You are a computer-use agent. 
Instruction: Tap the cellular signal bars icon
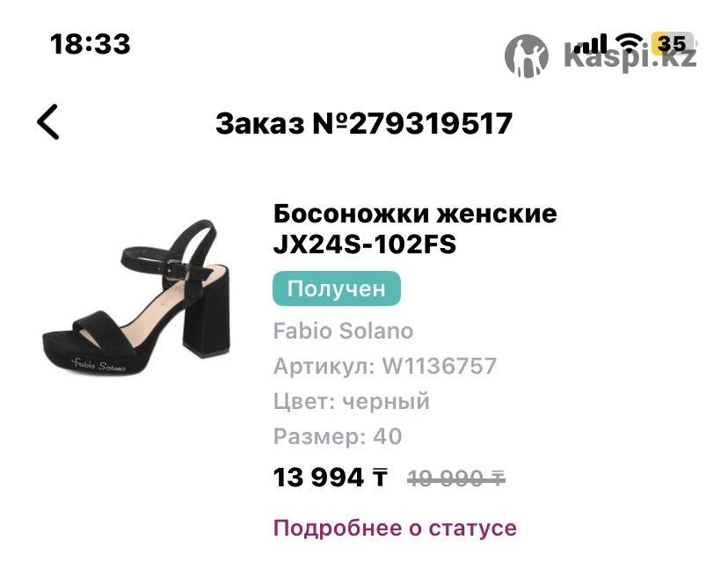pyautogui.click(x=591, y=44)
